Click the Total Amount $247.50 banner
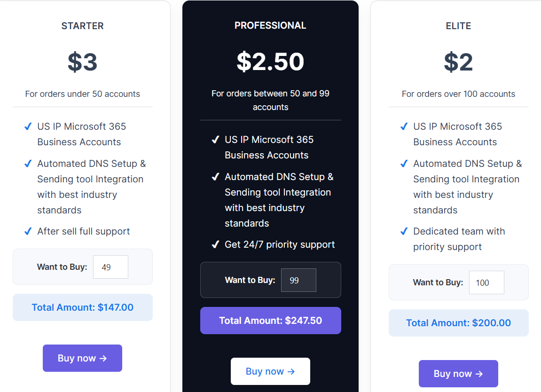The height and width of the screenshot is (392, 541). (270, 321)
